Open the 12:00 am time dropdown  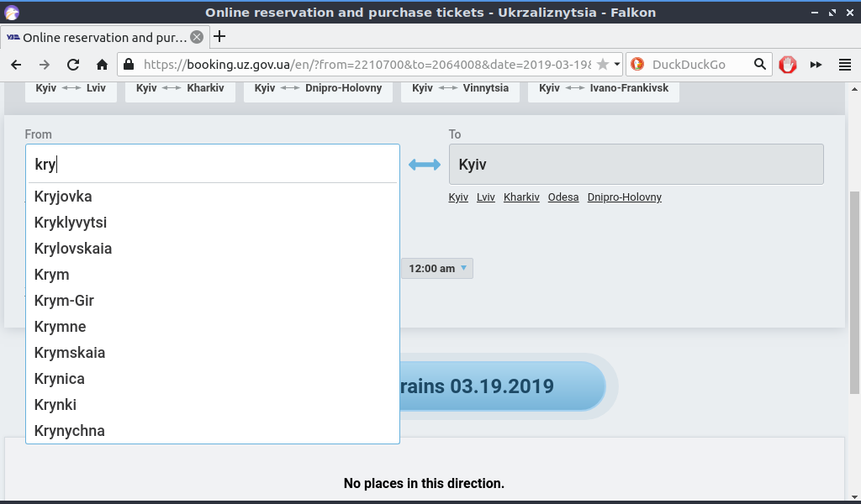(437, 269)
